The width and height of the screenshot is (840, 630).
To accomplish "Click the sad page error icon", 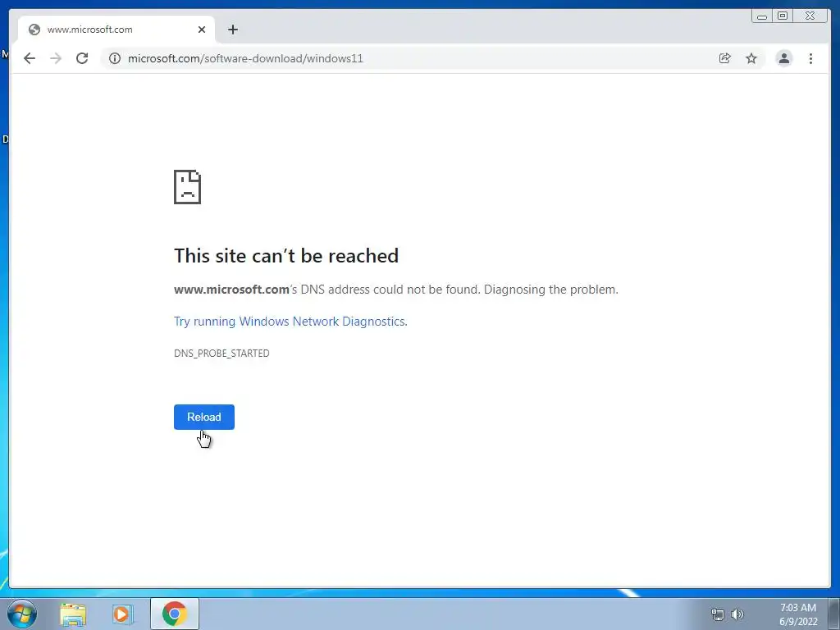I will (x=188, y=187).
